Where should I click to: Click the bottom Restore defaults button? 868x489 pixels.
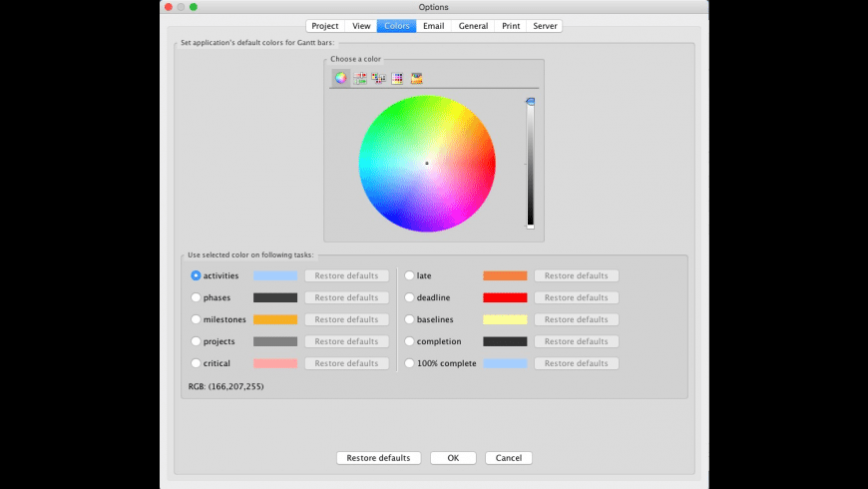click(x=379, y=458)
